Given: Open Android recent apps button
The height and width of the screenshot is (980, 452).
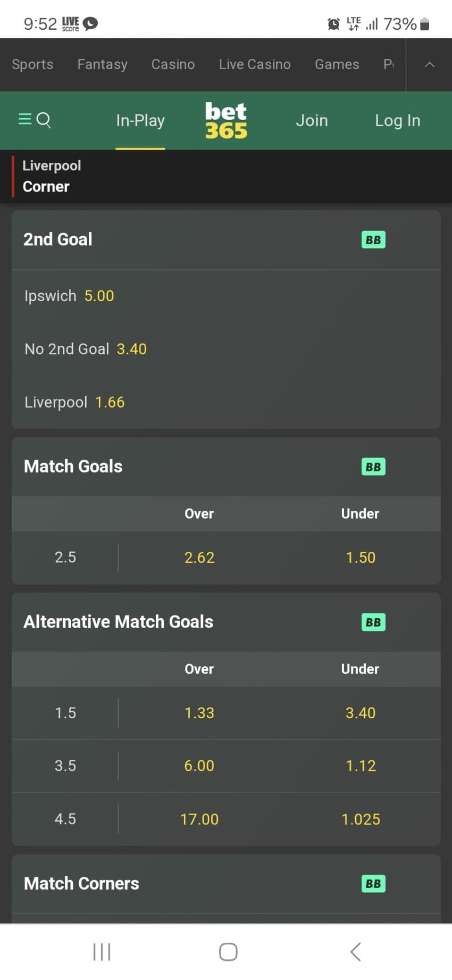Looking at the screenshot, I should click(102, 952).
